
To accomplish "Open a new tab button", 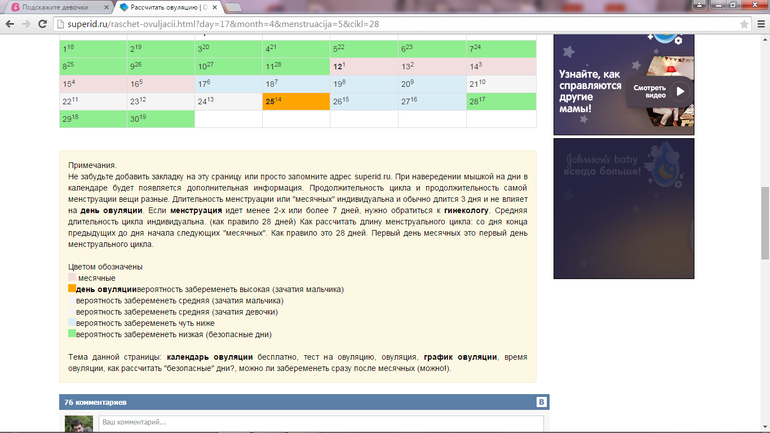I will (x=233, y=7).
